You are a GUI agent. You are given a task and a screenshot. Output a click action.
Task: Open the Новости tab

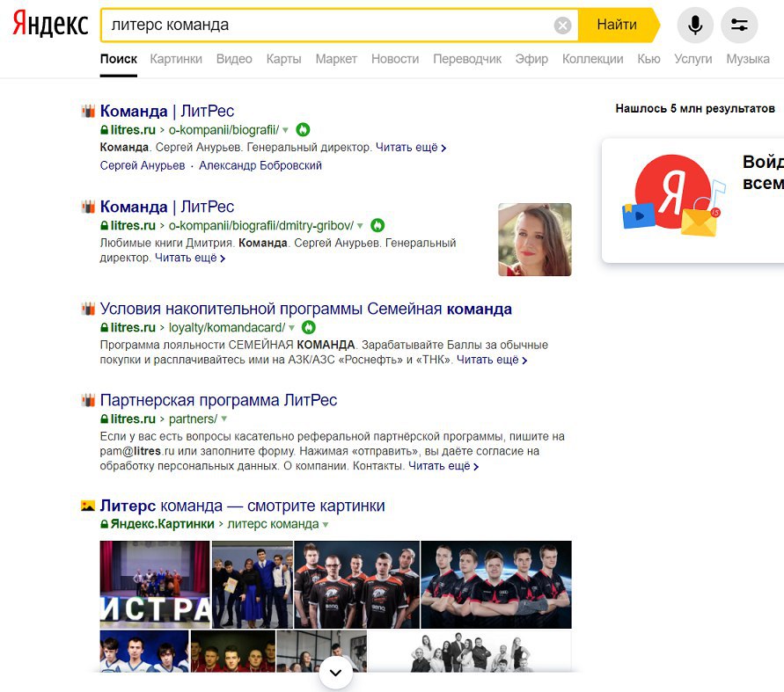pyautogui.click(x=395, y=59)
